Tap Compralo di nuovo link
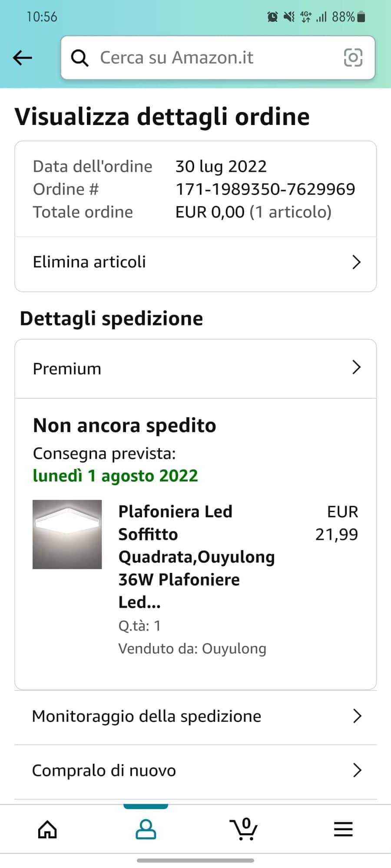 tap(104, 771)
